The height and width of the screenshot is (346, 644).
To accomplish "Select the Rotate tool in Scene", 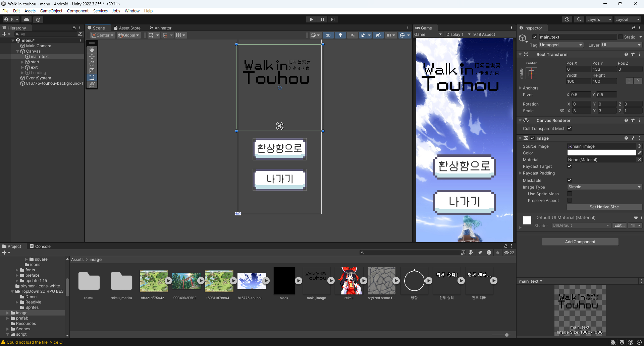I will (92, 64).
